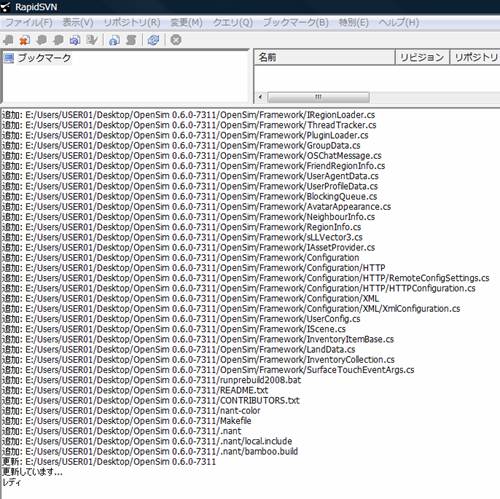The height and width of the screenshot is (499, 500).
Task: Click the log line for CONTRIBUTORS.txt
Action: 151,400
